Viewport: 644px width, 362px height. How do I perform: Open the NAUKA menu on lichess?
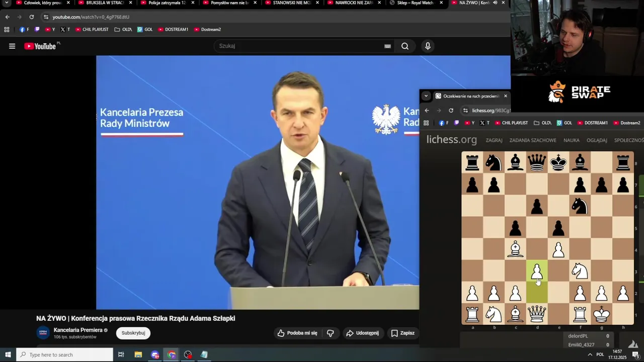click(572, 140)
